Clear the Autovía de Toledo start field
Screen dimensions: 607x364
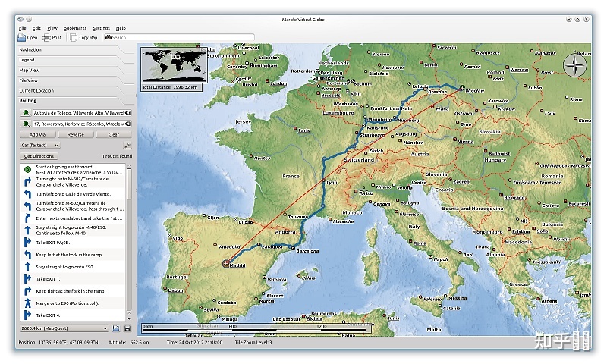click(127, 113)
